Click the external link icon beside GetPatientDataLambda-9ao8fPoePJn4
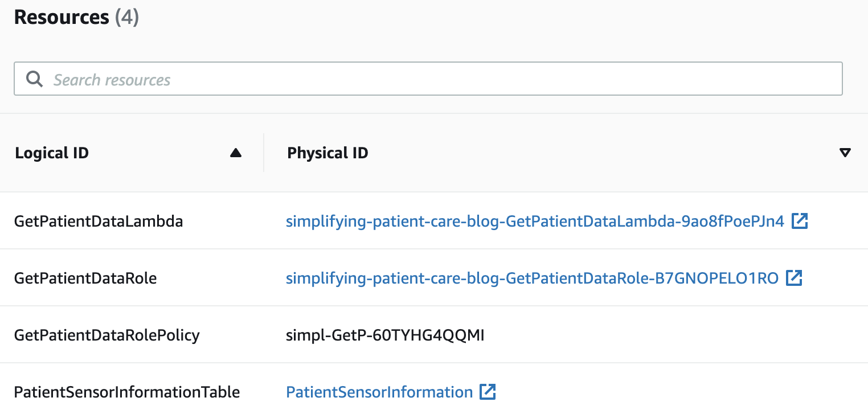 800,221
